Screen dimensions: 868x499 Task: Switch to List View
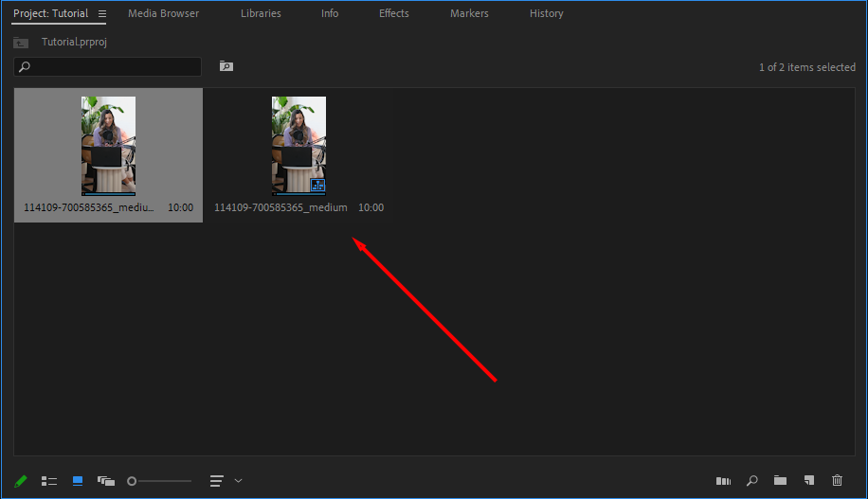point(49,481)
